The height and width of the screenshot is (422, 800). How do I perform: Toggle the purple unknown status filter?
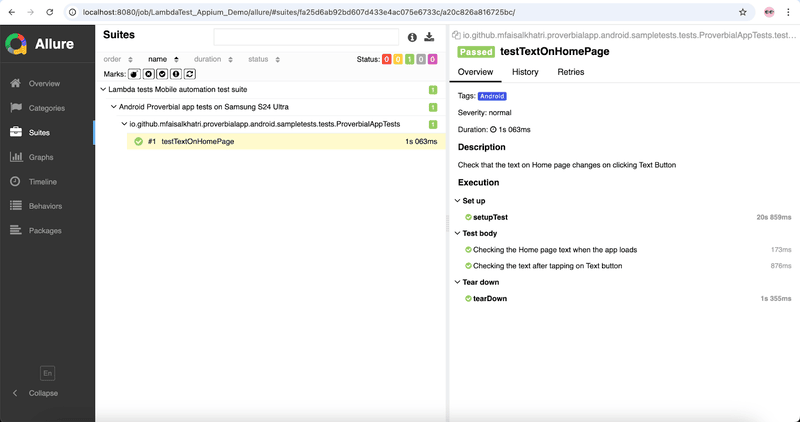(432, 60)
